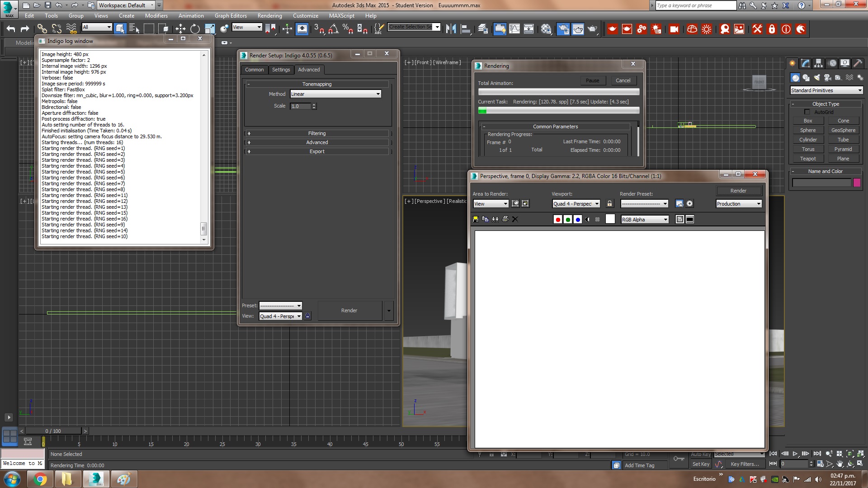
Task: Open the Tonemapping Method dropdown
Action: click(x=335, y=94)
